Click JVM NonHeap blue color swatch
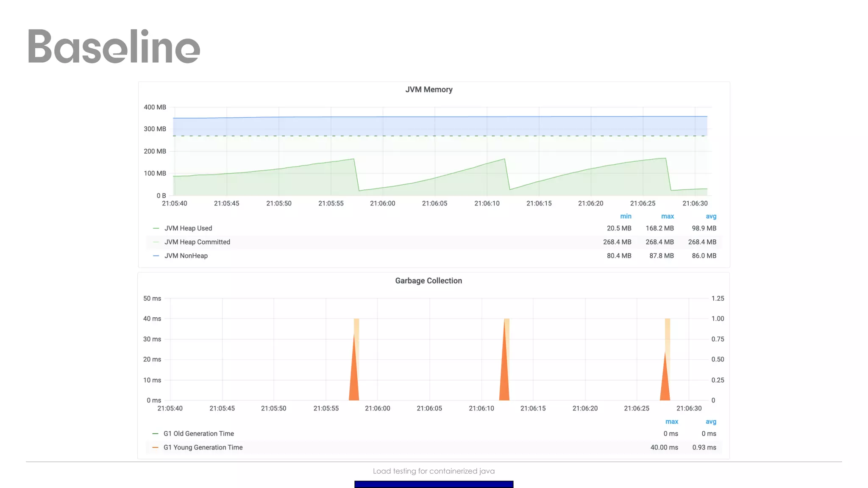Viewport: 868px width, 488px height. 156,256
